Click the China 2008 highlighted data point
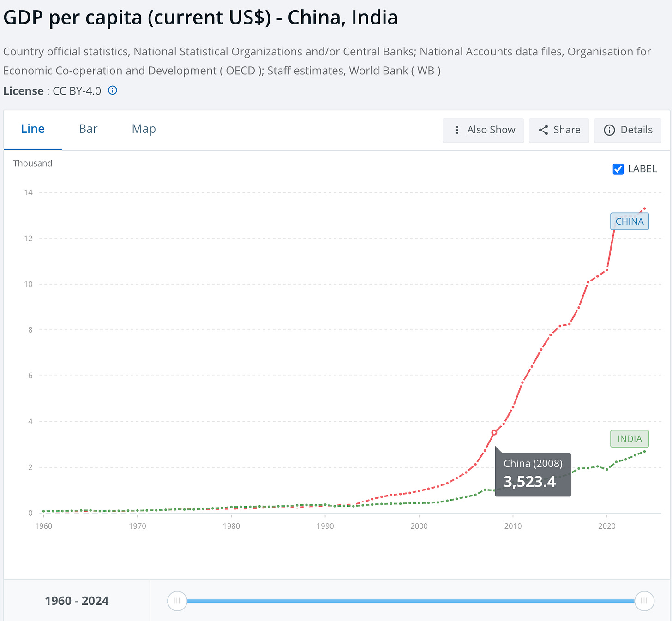 (x=494, y=432)
